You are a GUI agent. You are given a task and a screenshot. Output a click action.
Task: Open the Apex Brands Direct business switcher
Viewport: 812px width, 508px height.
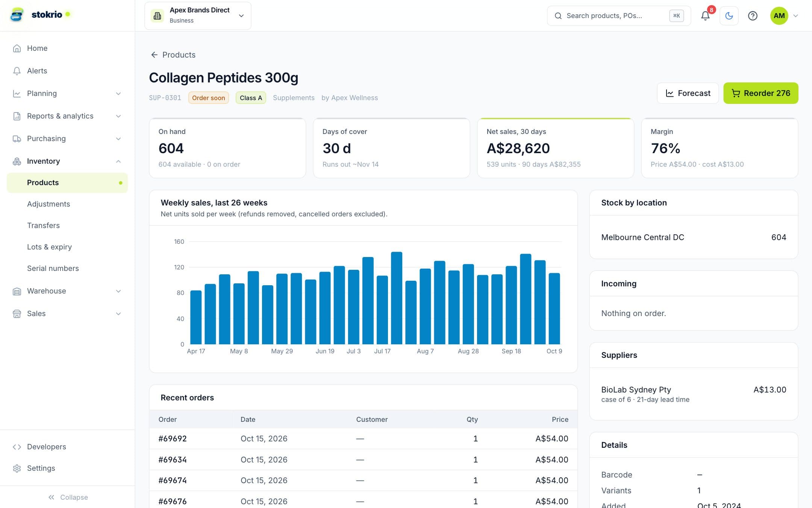[198, 15]
